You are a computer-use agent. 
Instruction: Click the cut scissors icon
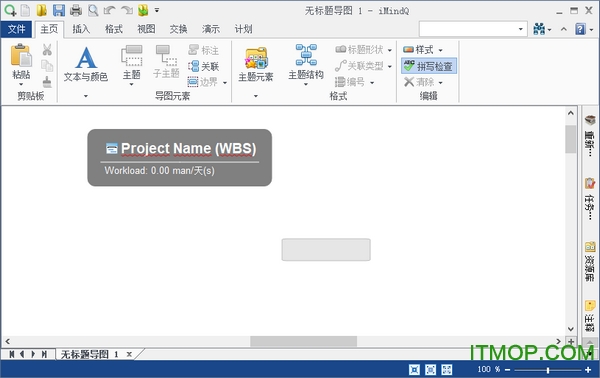coord(47,50)
